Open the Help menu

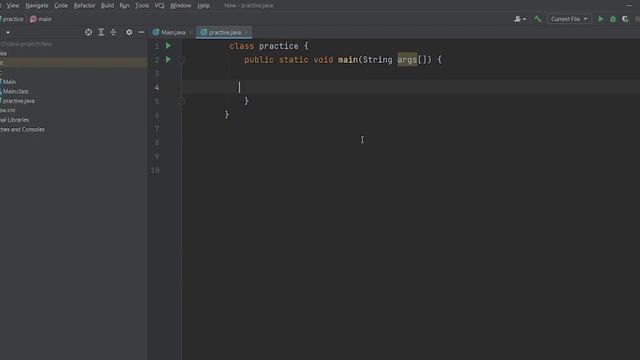(x=203, y=5)
